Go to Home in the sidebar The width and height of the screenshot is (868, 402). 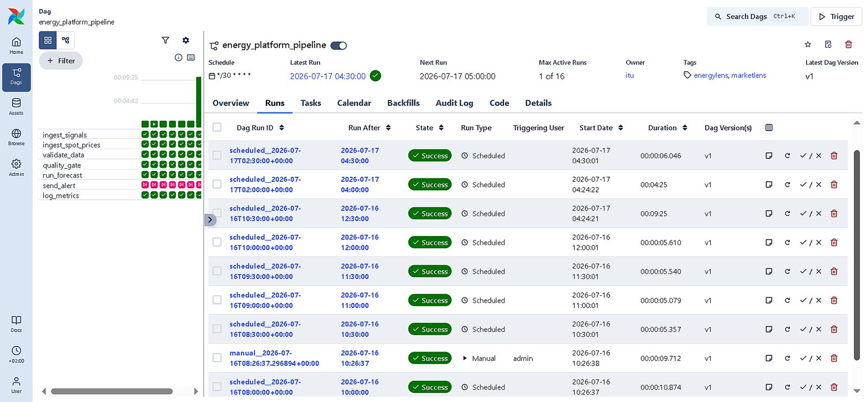[16, 46]
